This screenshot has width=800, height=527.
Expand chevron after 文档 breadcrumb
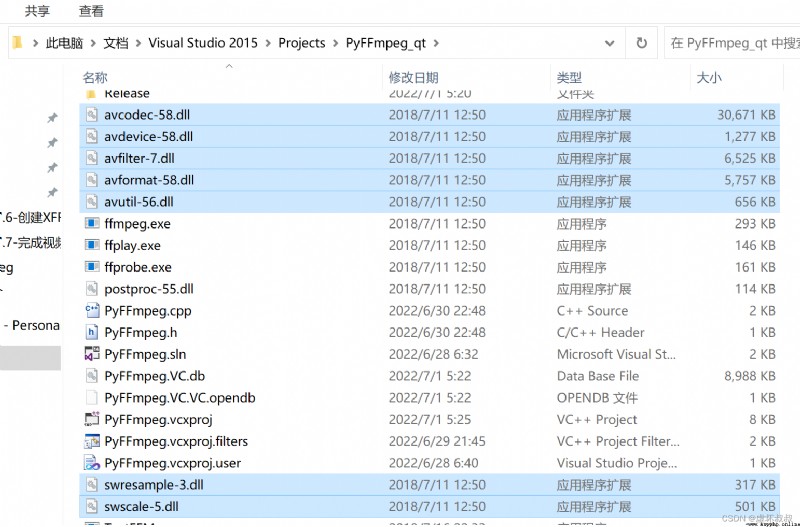[138, 43]
